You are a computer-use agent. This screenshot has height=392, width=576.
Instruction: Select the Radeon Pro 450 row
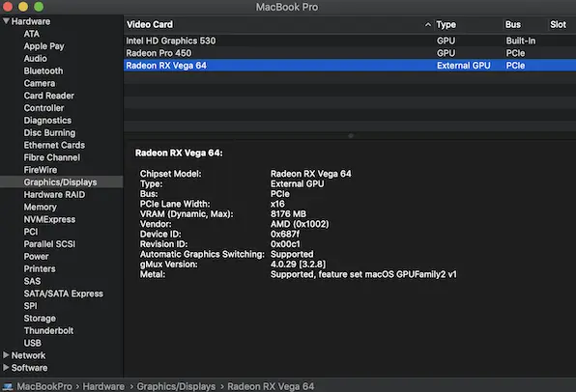pos(350,53)
